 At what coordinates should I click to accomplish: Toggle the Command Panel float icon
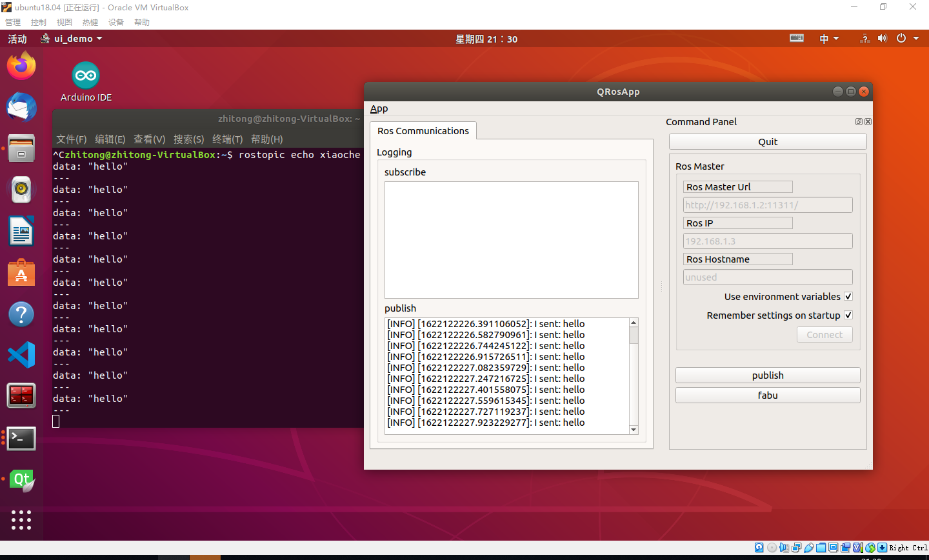[859, 121]
